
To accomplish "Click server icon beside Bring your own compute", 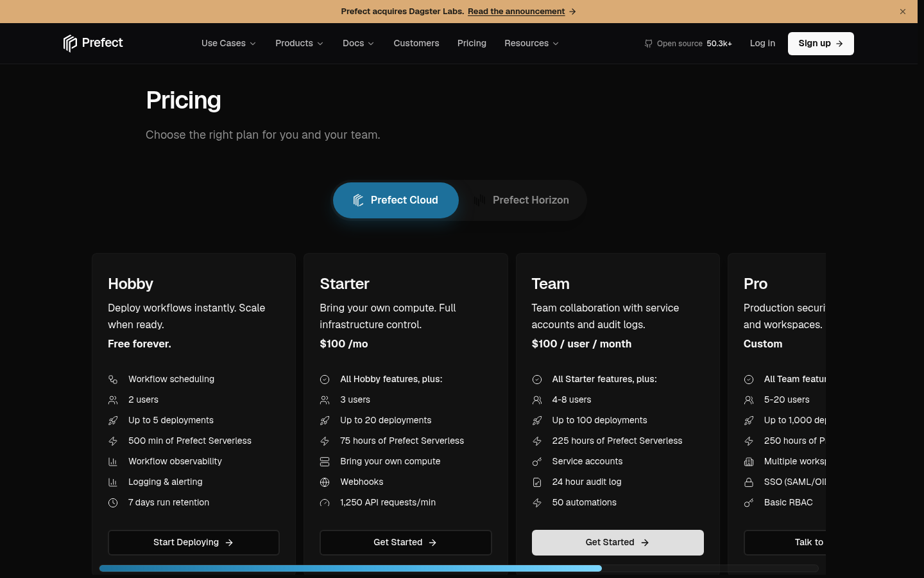I will [325, 462].
